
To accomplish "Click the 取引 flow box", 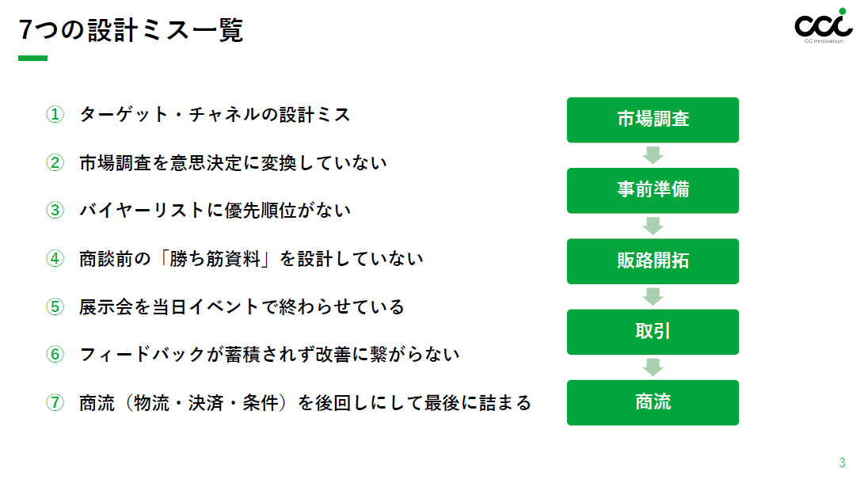I will pyautogui.click(x=653, y=331).
